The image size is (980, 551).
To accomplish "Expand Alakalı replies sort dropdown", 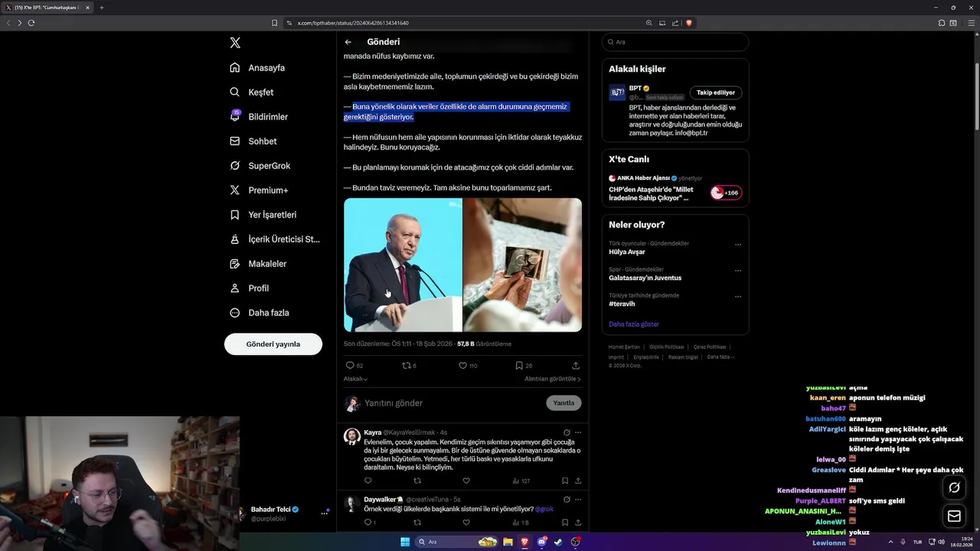I will (355, 379).
